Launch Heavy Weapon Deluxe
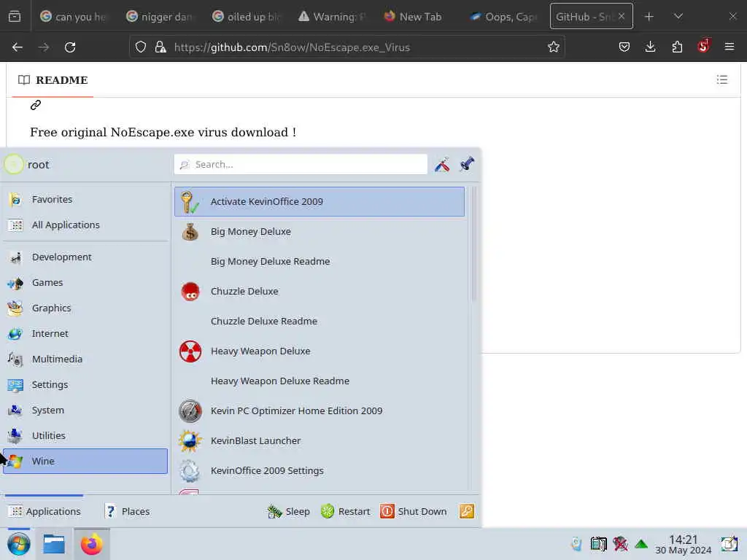The width and height of the screenshot is (747, 560). coord(320,351)
